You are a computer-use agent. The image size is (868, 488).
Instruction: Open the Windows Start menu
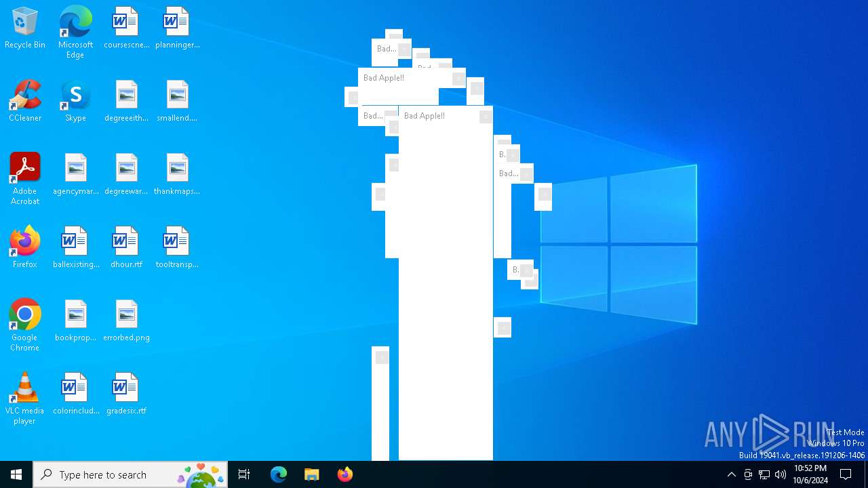tap(16, 474)
